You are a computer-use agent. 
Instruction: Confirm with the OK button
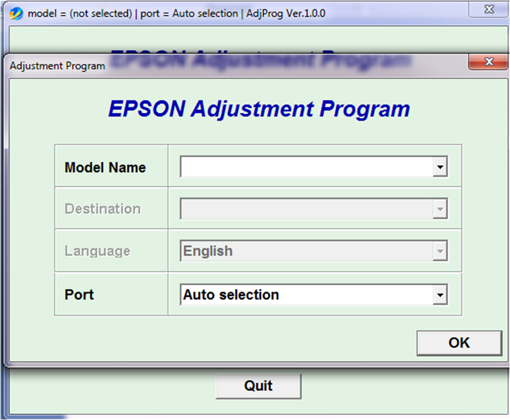pos(459,343)
